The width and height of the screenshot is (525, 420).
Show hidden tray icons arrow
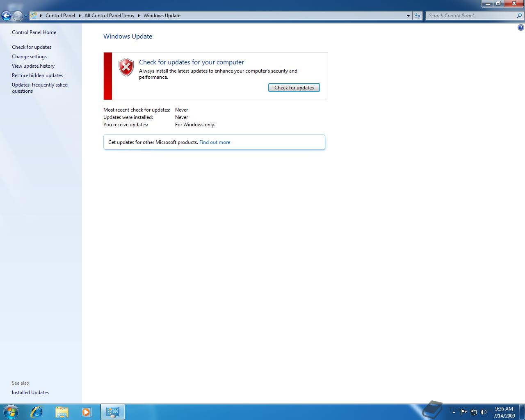pyautogui.click(x=454, y=412)
